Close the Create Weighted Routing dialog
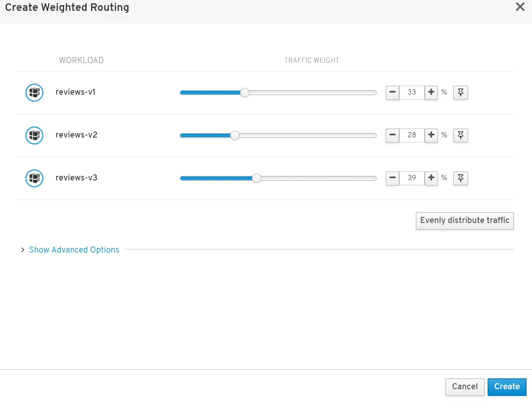Image resolution: width=532 pixels, height=401 pixels. tap(520, 7)
